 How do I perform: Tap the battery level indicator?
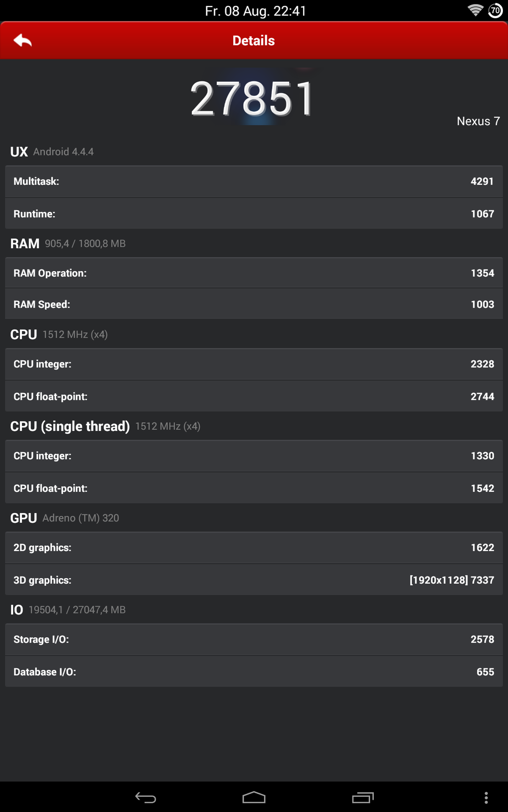coord(495,11)
